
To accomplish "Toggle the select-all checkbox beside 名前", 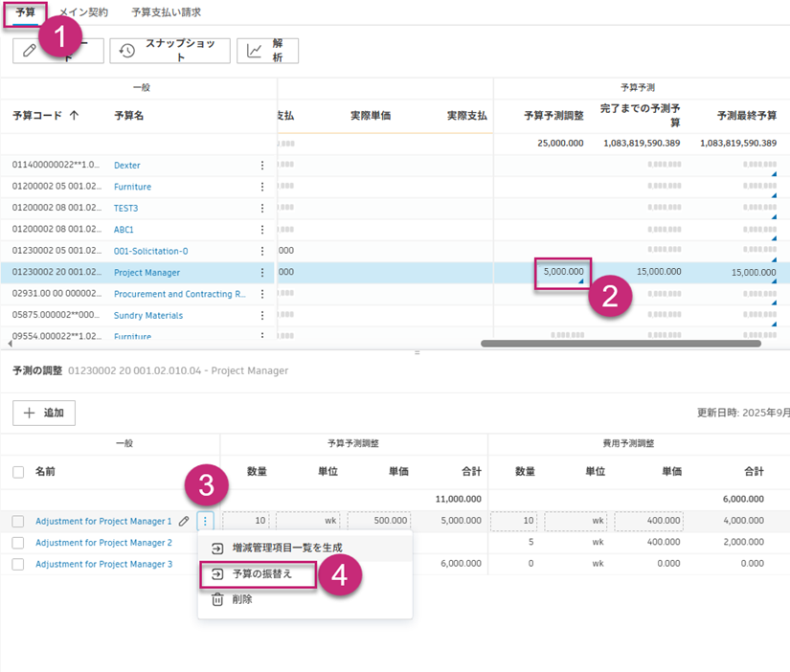I will click(x=18, y=472).
